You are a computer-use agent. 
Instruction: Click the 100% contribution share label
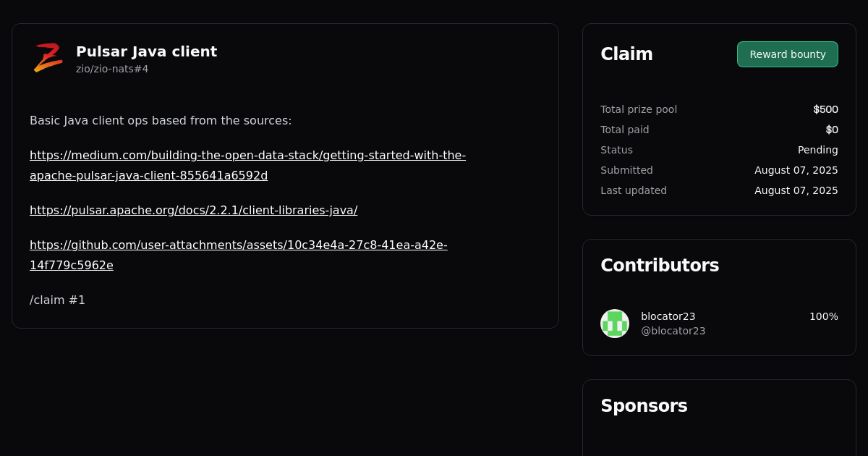824,316
